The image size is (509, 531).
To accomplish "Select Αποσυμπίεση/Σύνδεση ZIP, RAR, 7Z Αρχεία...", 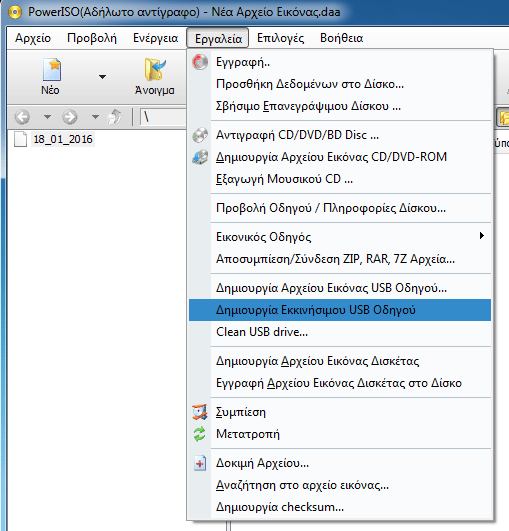I will click(340, 259).
